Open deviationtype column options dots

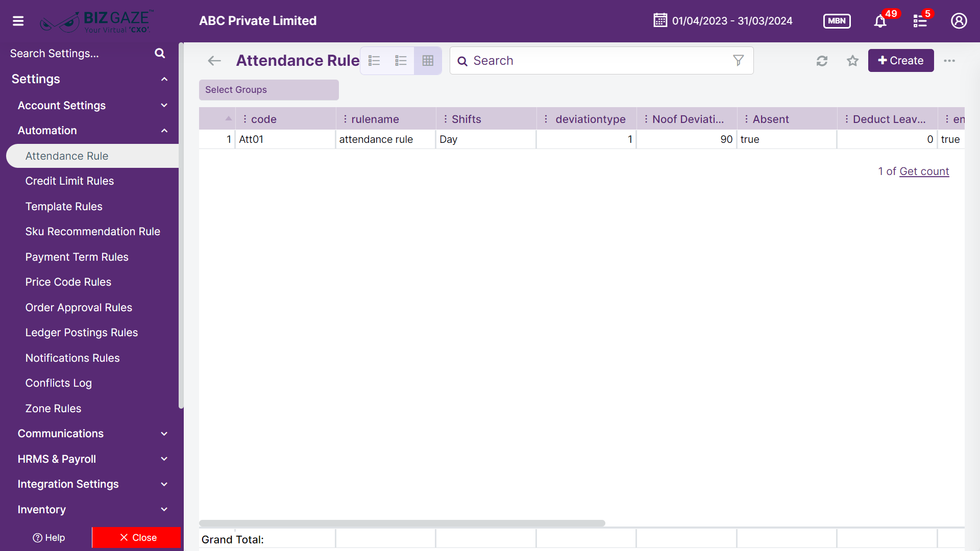tap(546, 119)
